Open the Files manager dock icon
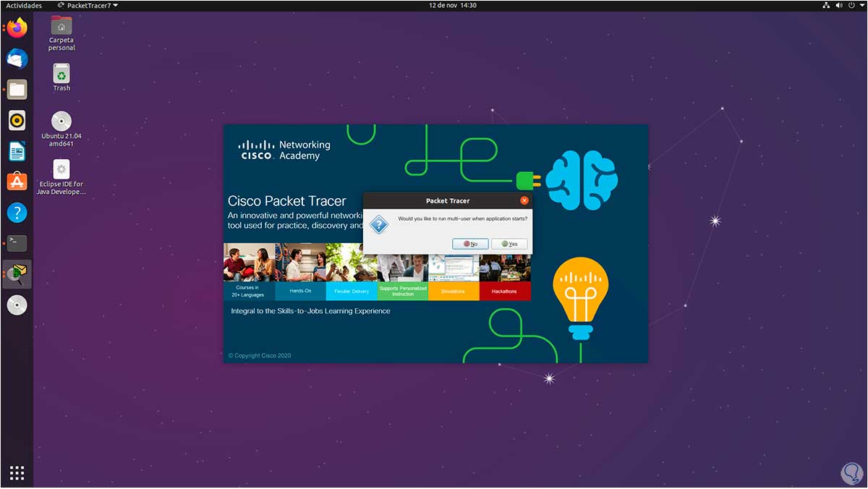The height and width of the screenshot is (489, 868). (x=17, y=90)
